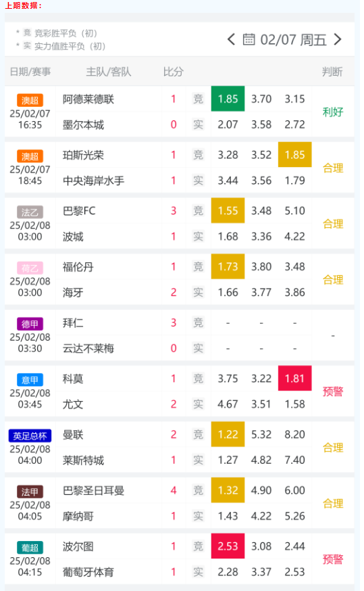Click the teal 葡超 league badge
This screenshot has height=591, width=364.
pyautogui.click(x=30, y=547)
